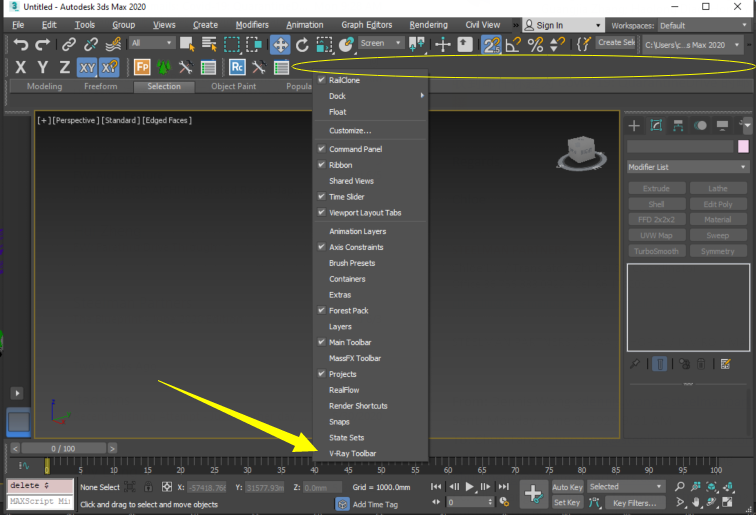Click the pink object color swatch

(743, 147)
